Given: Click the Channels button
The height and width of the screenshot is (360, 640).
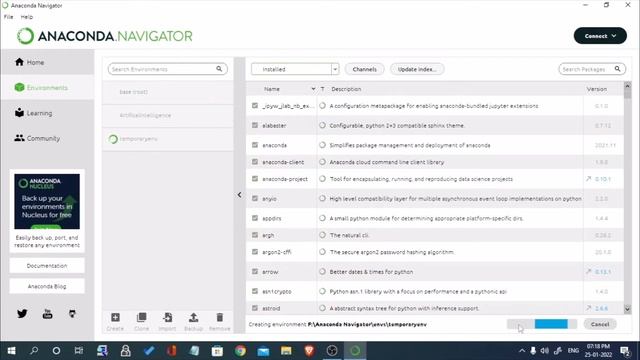Looking at the screenshot, I should click(364, 69).
